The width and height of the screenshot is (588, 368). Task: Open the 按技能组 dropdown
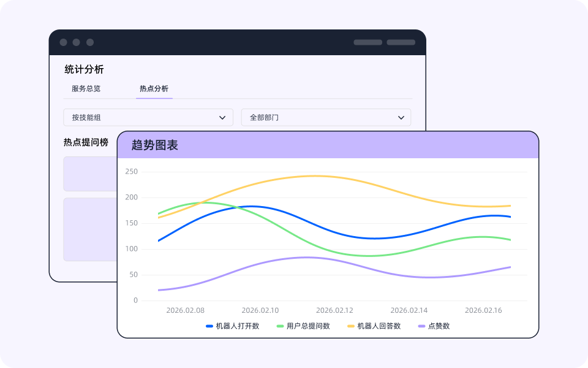click(x=148, y=117)
